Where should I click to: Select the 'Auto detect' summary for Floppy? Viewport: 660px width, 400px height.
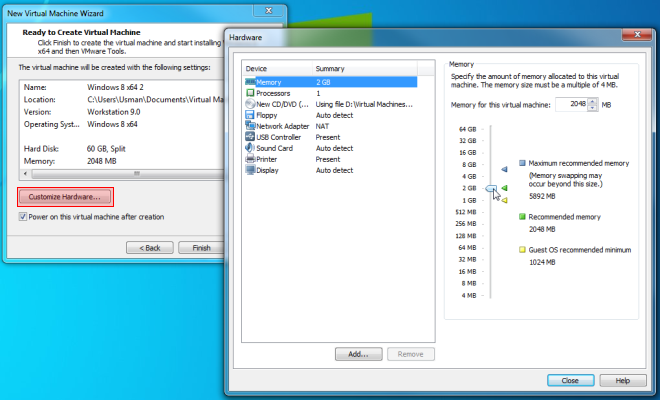[335, 115]
